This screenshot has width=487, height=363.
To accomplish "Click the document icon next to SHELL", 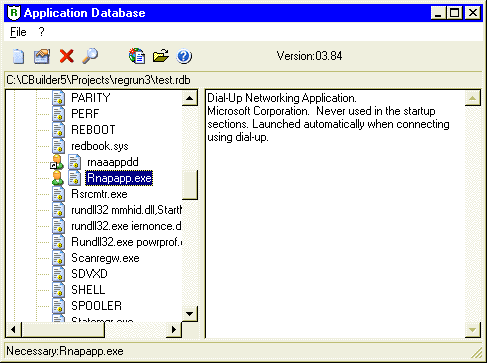I will [59, 290].
